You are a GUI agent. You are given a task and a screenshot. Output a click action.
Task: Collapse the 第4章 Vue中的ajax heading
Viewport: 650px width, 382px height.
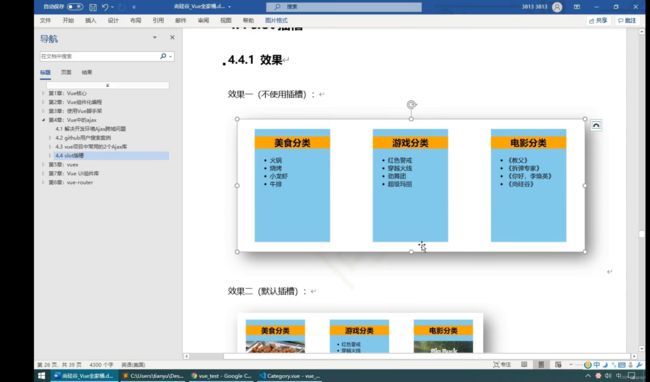pyautogui.click(x=43, y=120)
